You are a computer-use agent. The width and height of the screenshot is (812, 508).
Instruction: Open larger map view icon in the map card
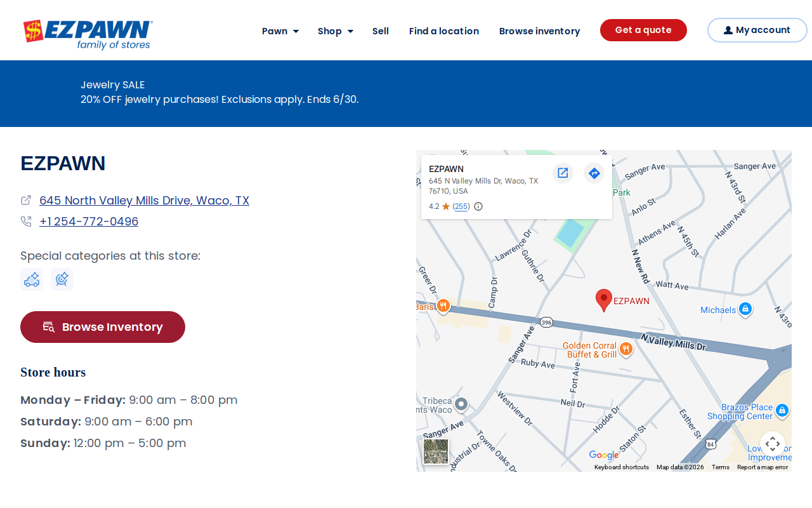point(563,173)
